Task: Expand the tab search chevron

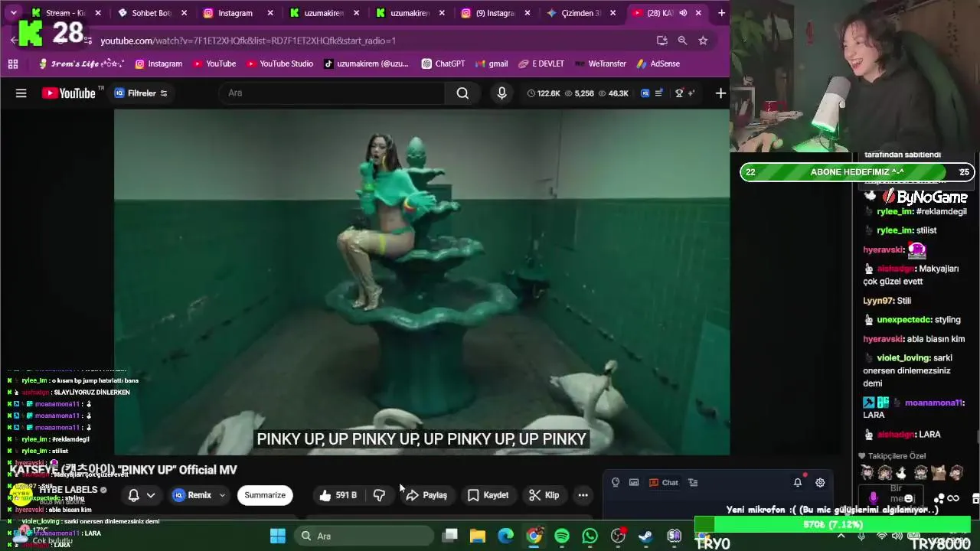Action: click(13, 13)
